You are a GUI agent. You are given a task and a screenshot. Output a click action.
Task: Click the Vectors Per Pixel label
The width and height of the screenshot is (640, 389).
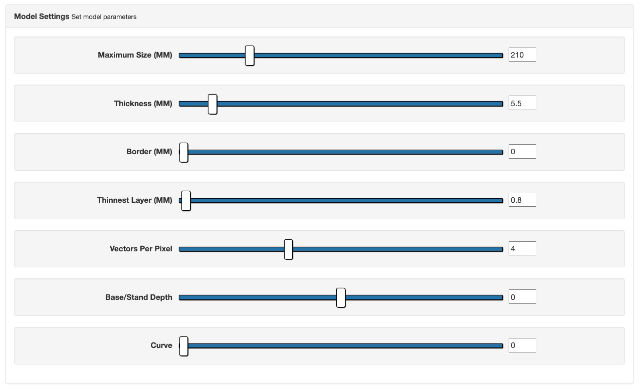[141, 249]
